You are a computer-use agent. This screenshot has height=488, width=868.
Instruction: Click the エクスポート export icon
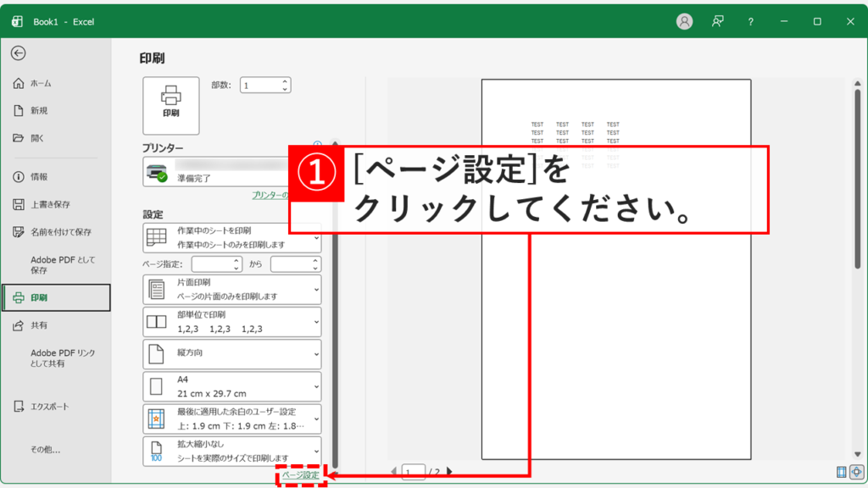[19, 407]
